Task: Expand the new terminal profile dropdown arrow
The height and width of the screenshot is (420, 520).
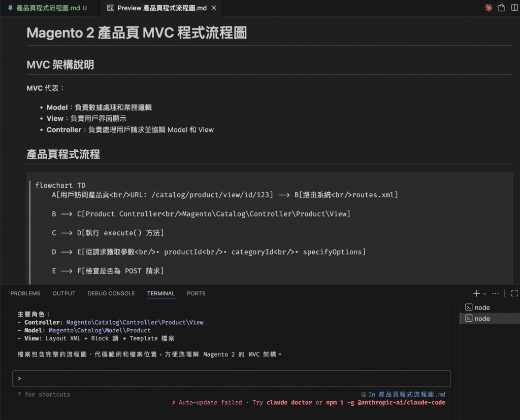Action: point(484,294)
